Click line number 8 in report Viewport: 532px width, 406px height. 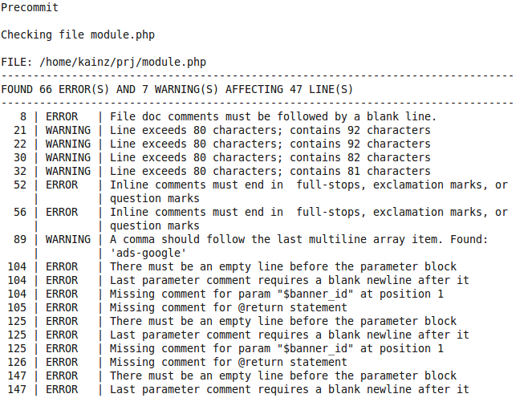[x=23, y=117]
